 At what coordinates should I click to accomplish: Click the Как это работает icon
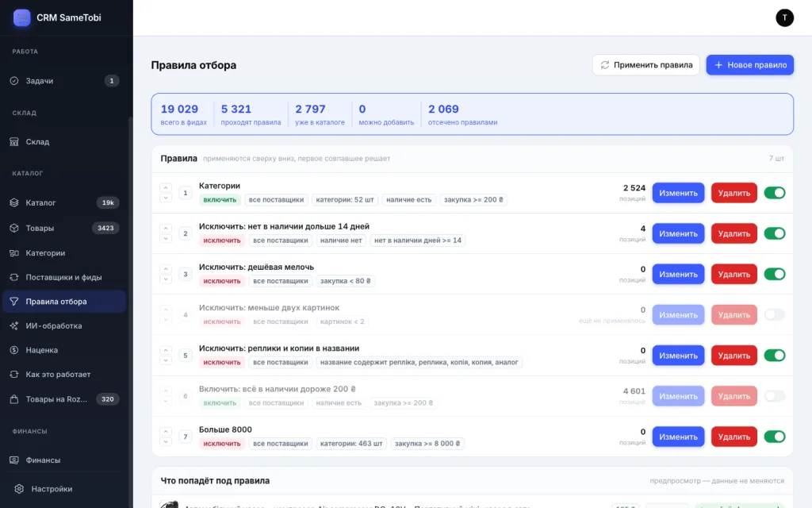coord(14,375)
